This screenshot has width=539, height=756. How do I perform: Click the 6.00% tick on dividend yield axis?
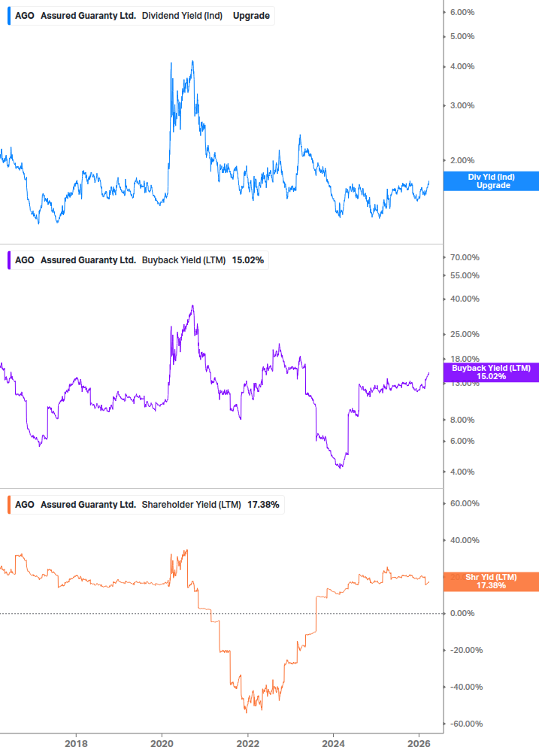[462, 12]
